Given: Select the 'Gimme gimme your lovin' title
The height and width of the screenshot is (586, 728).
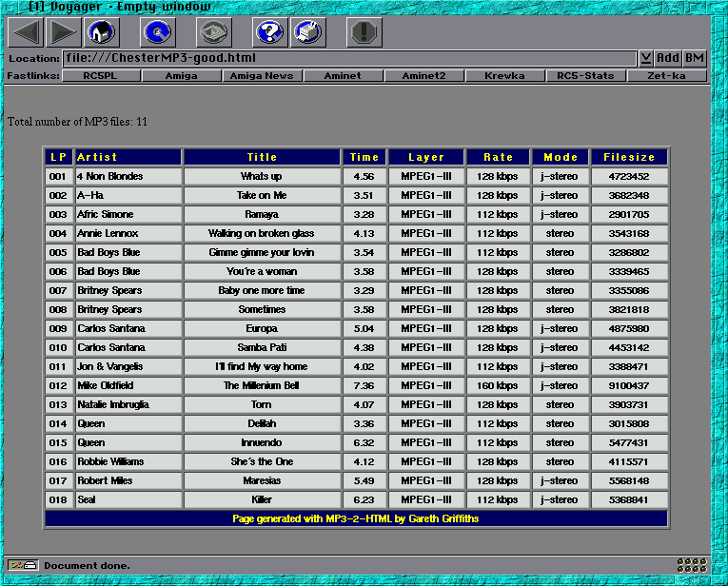Looking at the screenshot, I should 263,252.
